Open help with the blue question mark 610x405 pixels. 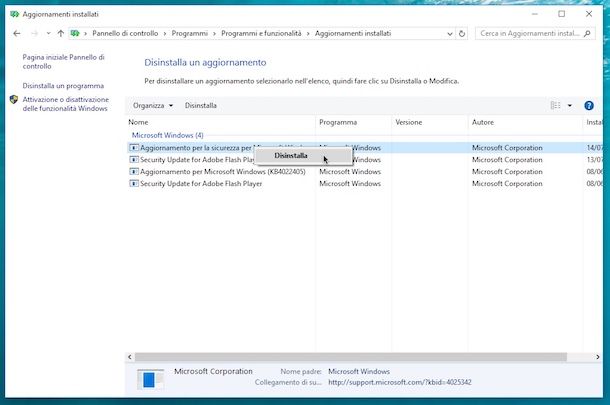pos(589,105)
